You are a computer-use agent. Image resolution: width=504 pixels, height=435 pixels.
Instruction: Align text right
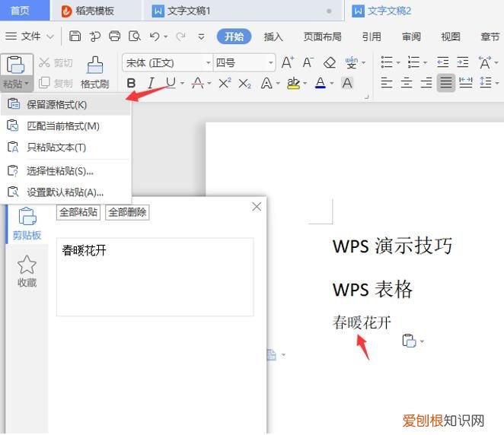[x=426, y=83]
